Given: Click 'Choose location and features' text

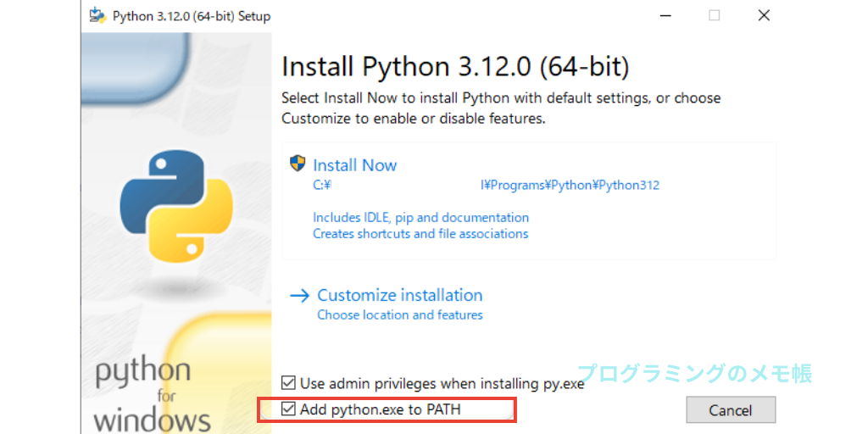Looking at the screenshot, I should [x=400, y=315].
